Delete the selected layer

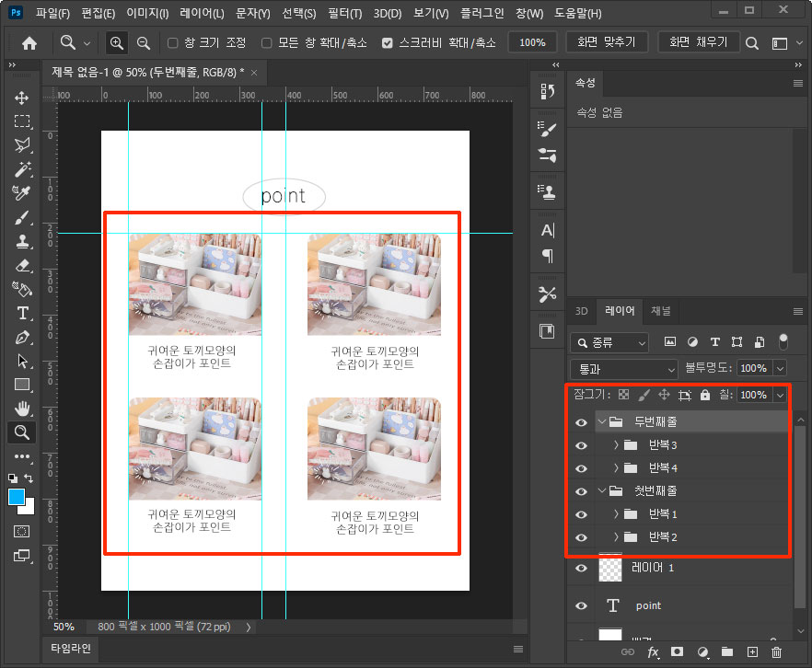pyautogui.click(x=776, y=652)
